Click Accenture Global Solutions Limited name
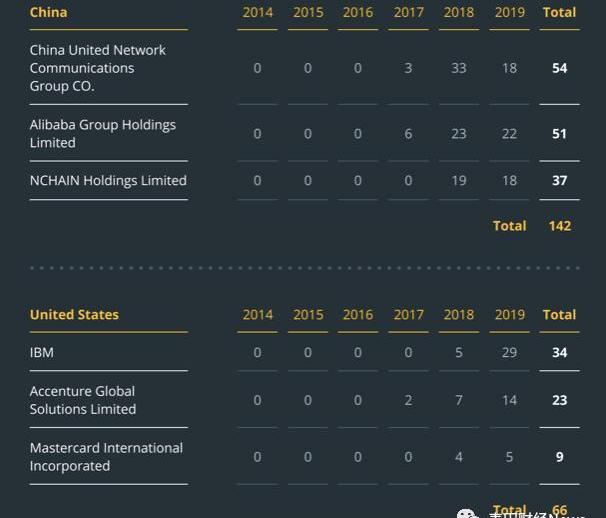The width and height of the screenshot is (606, 518). [x=83, y=400]
